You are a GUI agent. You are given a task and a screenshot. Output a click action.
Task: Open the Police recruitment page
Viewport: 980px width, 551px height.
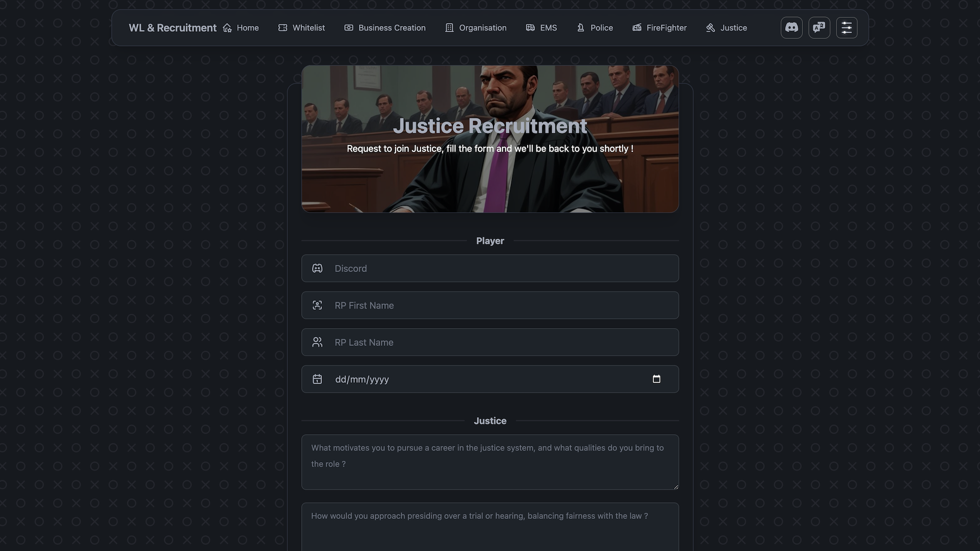[x=595, y=28]
